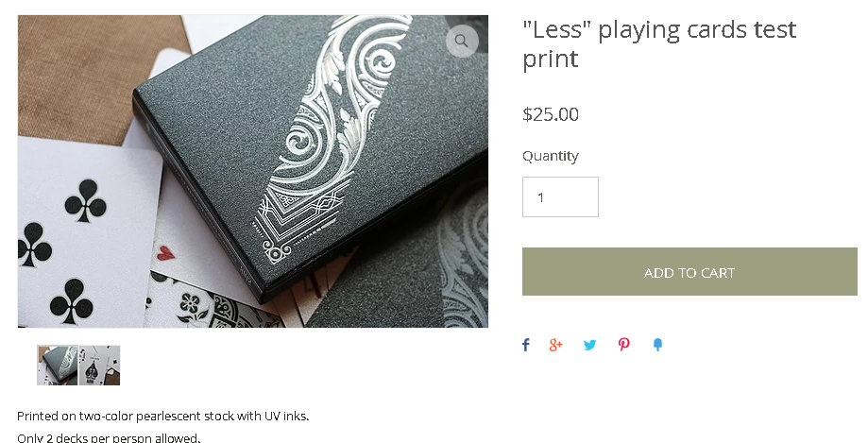868x443 pixels.
Task: Click the Quantity label
Action: pos(551,156)
